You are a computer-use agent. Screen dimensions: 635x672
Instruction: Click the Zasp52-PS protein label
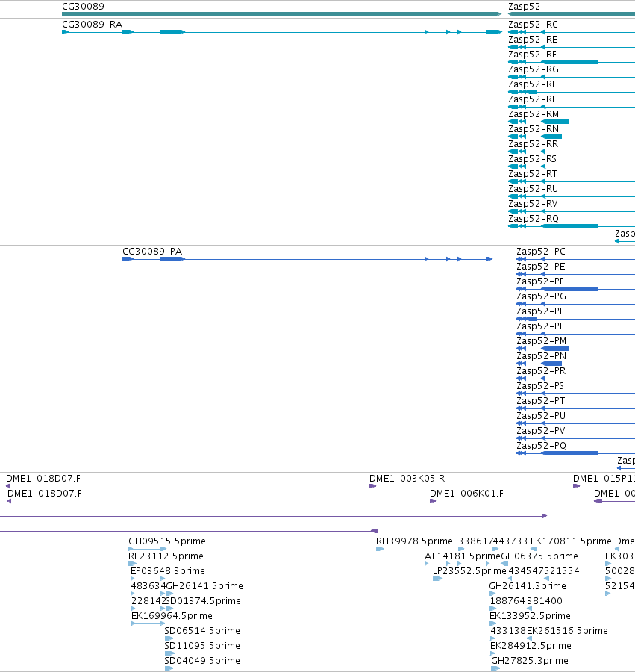(x=540, y=386)
